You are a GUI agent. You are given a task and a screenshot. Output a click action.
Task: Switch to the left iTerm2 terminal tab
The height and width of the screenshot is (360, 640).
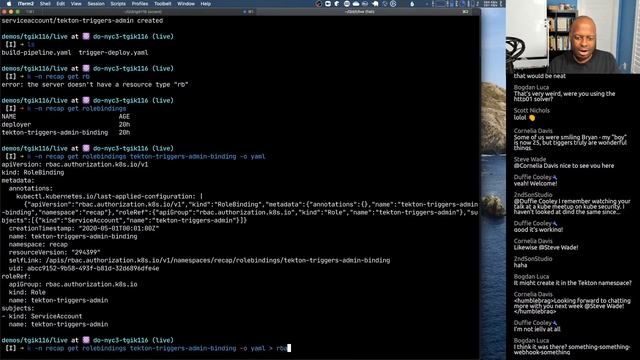[142, 12]
